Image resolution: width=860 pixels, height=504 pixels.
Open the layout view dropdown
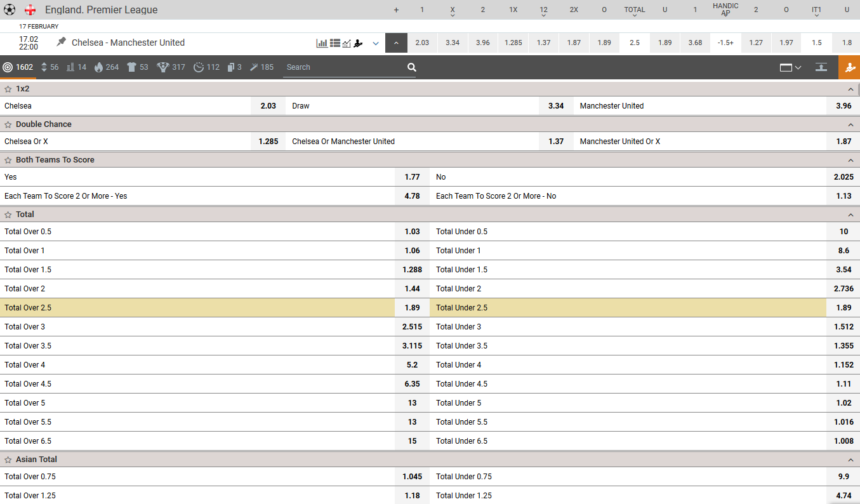click(790, 67)
